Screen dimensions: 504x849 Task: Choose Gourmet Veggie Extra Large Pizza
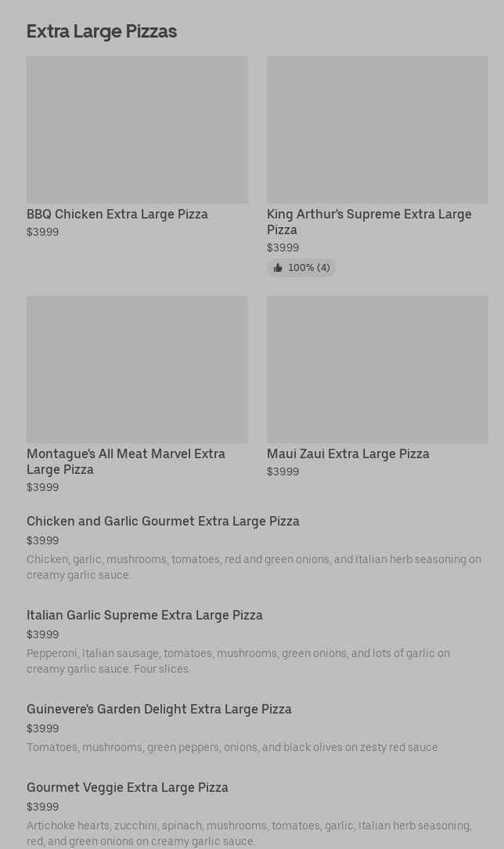pos(128,787)
